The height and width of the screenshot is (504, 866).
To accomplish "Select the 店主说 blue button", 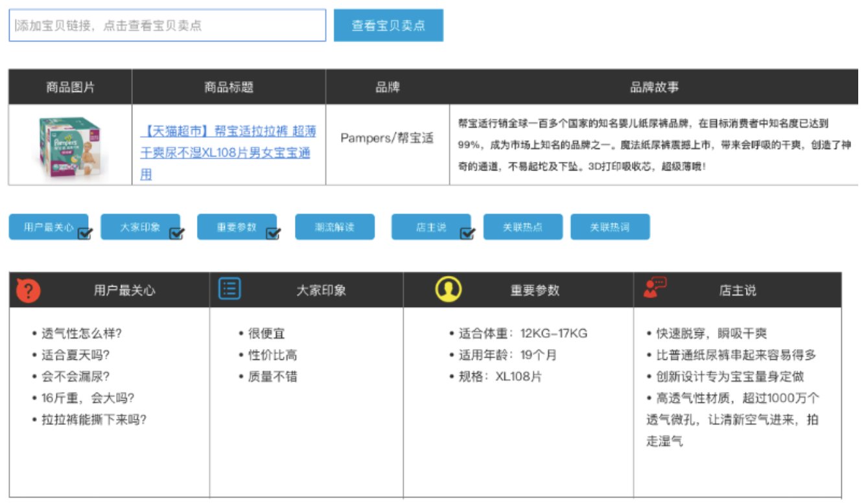I will [x=431, y=227].
